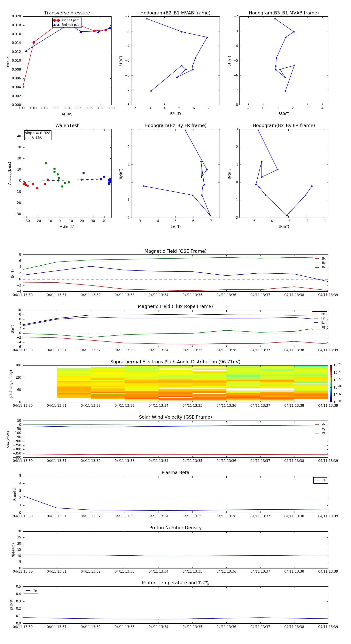
Task: Click the 'Magnetic Field (GSE Frame)' title
Action: pyautogui.click(x=175, y=251)
